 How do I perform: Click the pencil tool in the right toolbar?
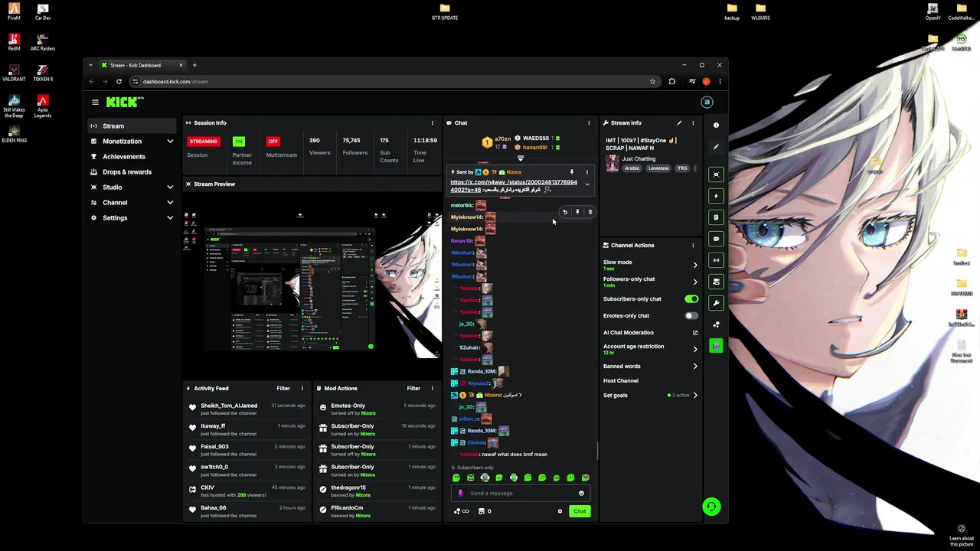717,146
